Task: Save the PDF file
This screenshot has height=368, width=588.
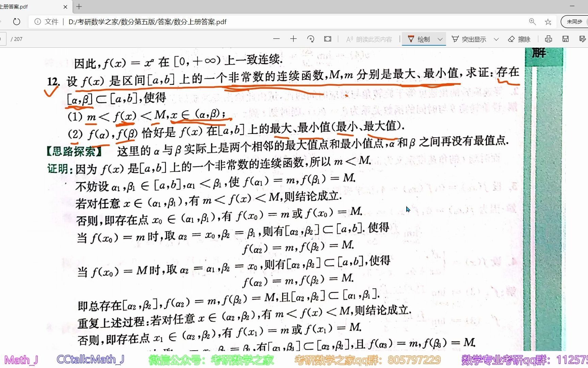Action: tap(565, 39)
